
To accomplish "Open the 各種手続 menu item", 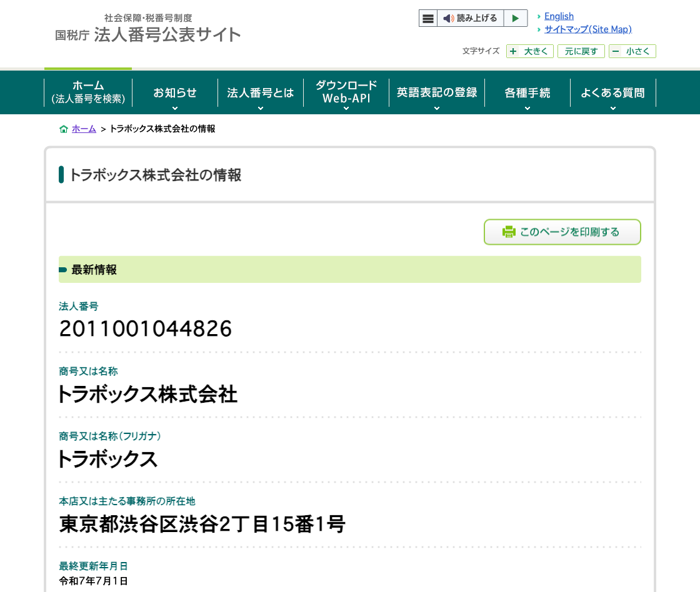I will 527,92.
